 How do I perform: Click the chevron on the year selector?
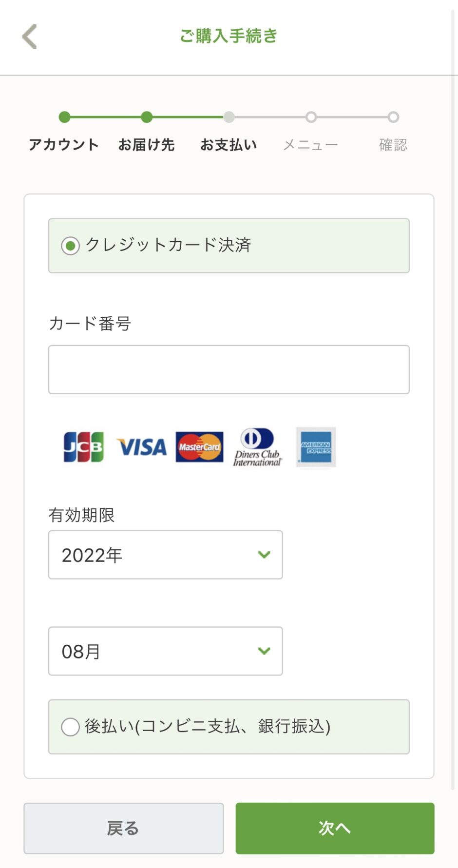(x=265, y=555)
